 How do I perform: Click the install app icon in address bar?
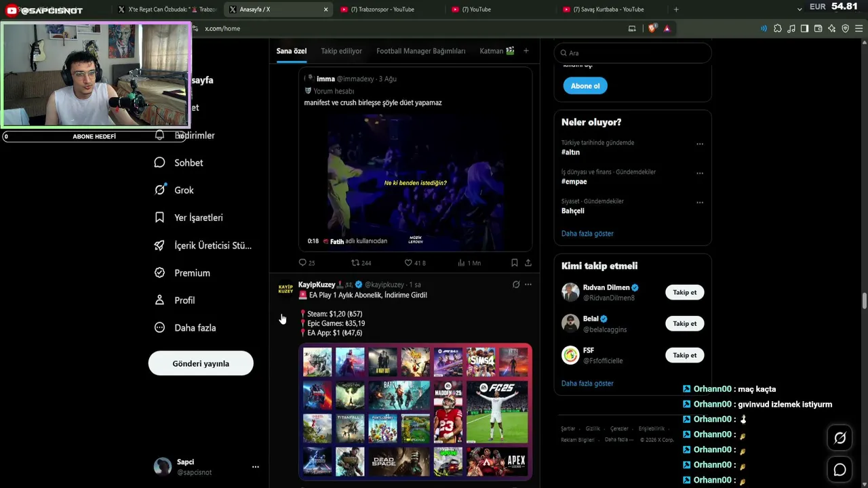tap(632, 28)
